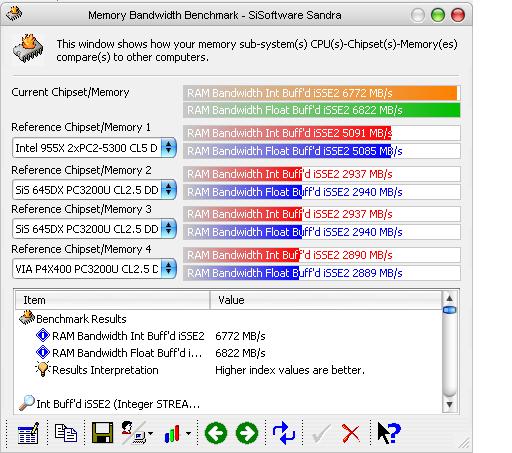Click the options table icon in bottom toolbar
The width and height of the screenshot is (512, 453).
click(28, 433)
